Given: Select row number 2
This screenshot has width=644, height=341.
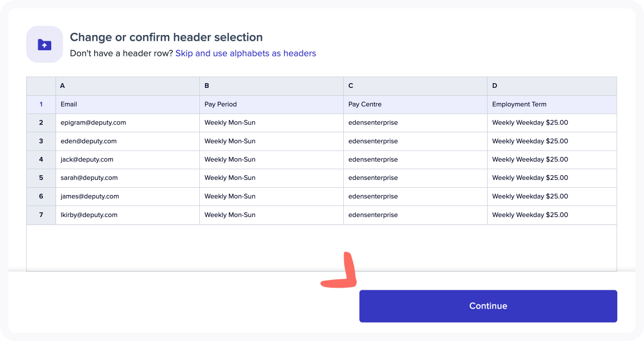Looking at the screenshot, I should 41,123.
